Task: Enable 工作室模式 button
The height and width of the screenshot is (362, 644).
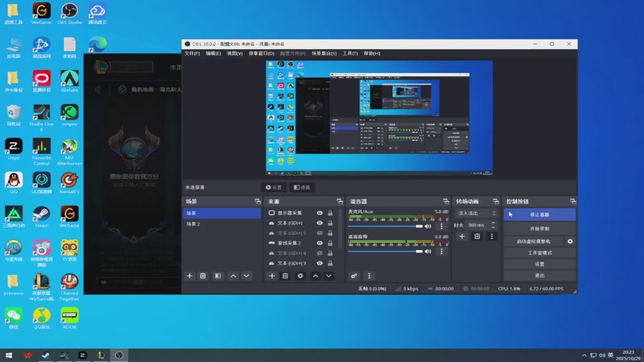Action: click(539, 253)
